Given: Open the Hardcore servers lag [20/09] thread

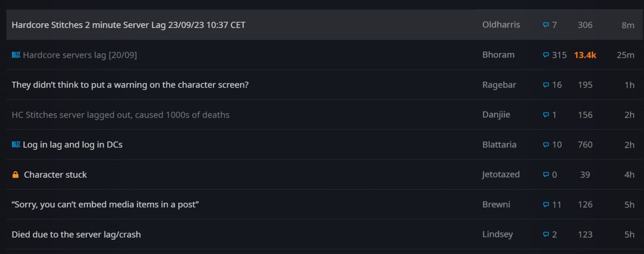Looking at the screenshot, I should pyautogui.click(x=80, y=55).
